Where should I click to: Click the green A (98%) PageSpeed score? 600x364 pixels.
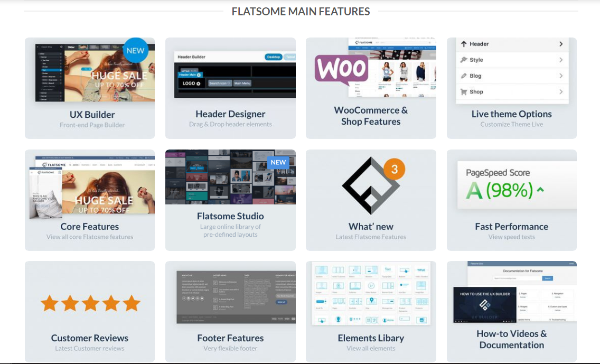coord(499,190)
